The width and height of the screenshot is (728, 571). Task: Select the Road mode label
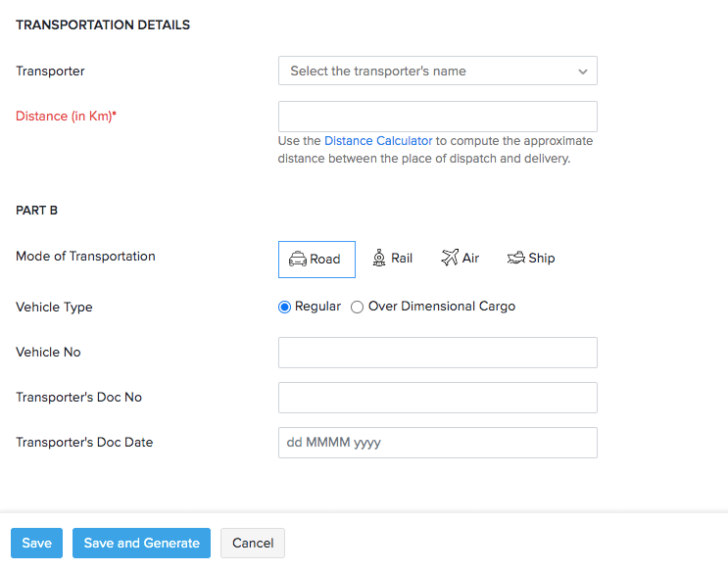tap(325, 260)
